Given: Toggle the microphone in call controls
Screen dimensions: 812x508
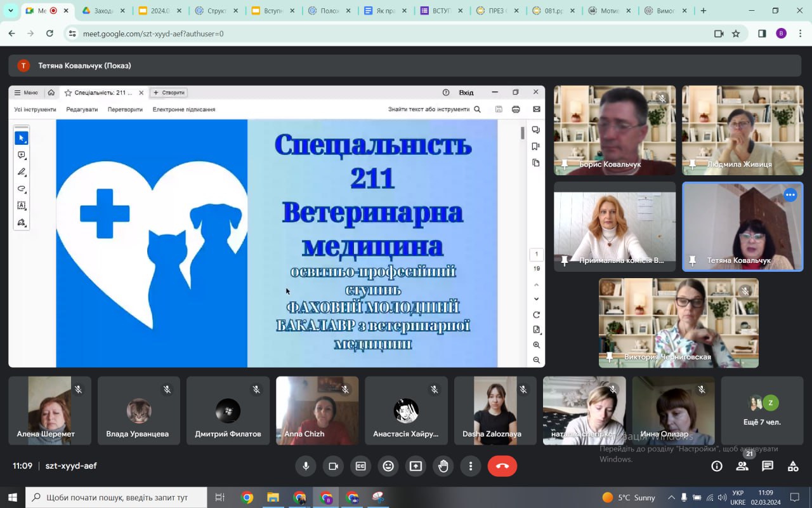Looking at the screenshot, I should coord(306,466).
